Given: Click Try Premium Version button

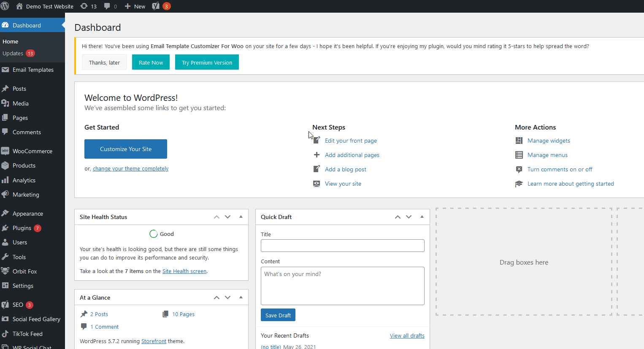Looking at the screenshot, I should click(207, 62).
